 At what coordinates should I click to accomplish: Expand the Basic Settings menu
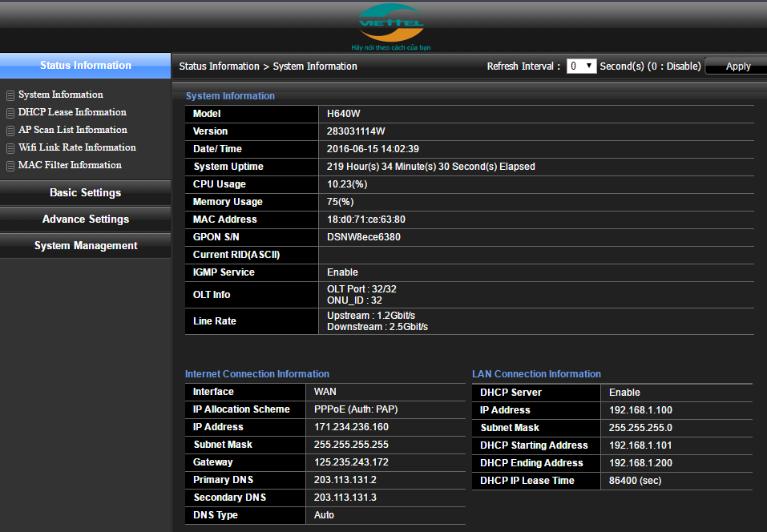coord(85,193)
